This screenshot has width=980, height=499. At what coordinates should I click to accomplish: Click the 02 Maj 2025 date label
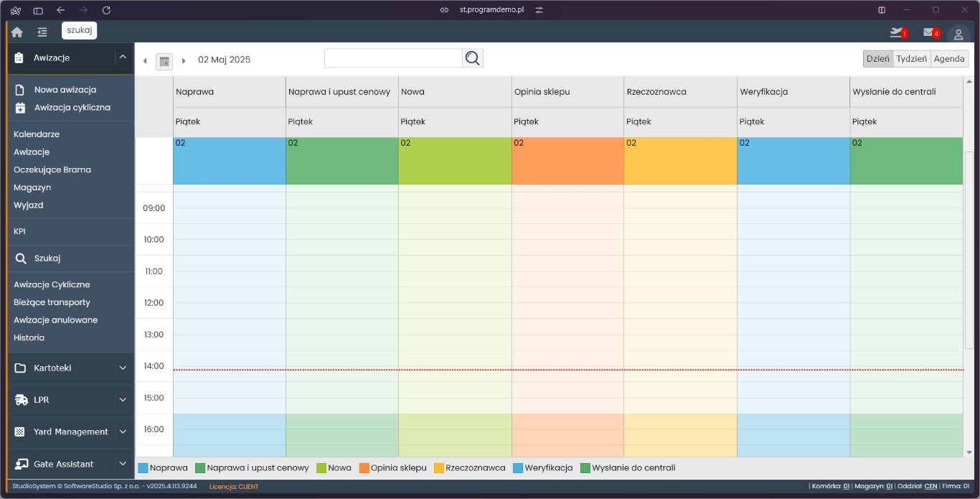[225, 60]
